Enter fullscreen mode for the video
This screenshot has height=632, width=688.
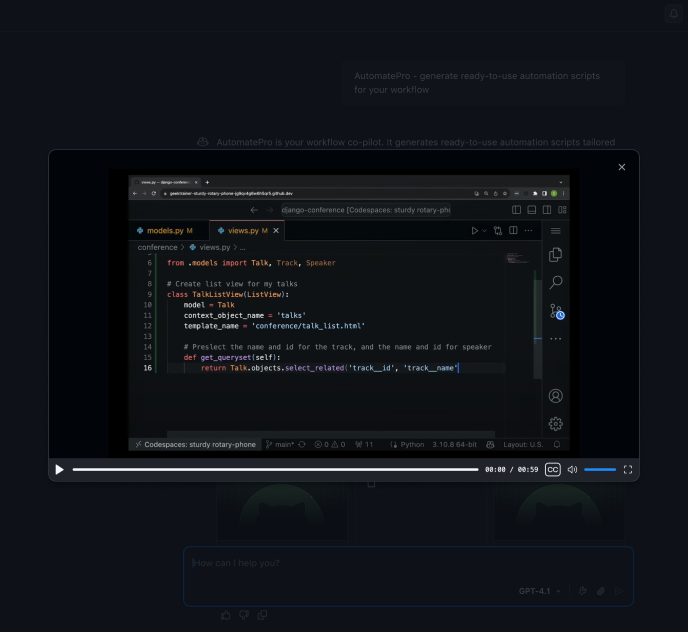628,469
